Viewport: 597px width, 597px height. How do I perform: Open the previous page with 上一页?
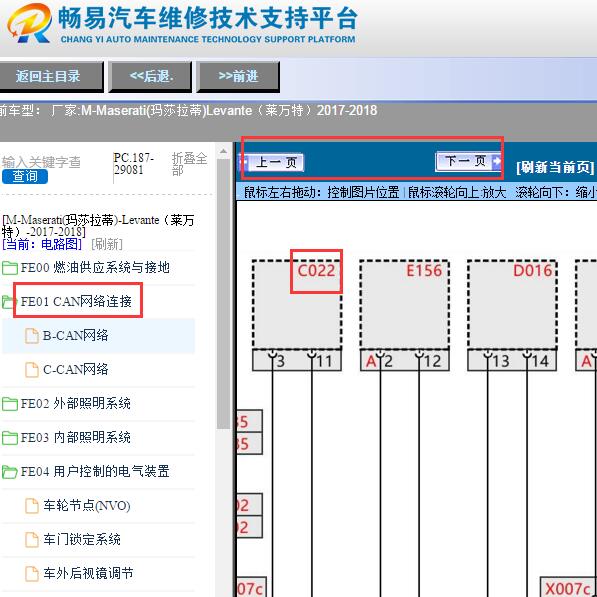[x=273, y=163]
